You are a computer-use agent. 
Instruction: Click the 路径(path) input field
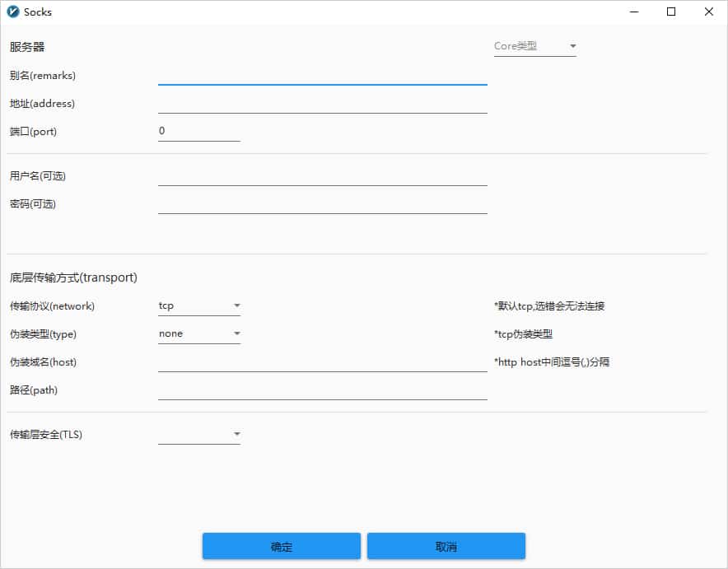coord(321,394)
